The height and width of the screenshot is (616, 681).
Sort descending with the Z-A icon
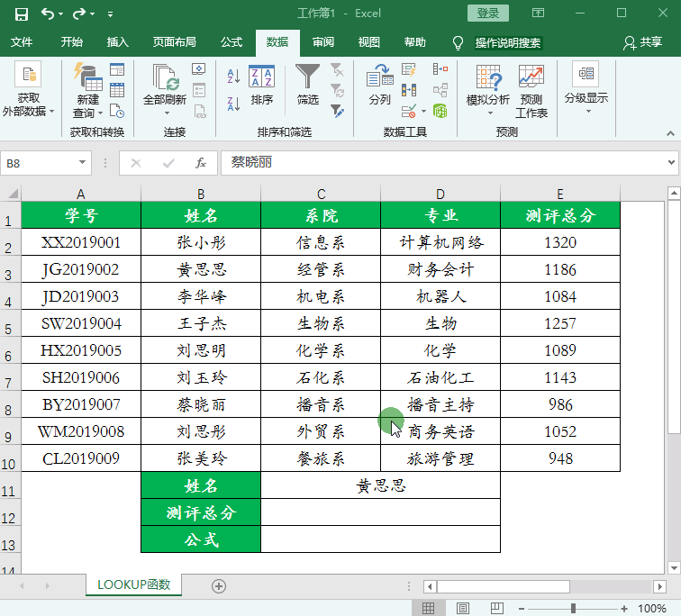(233, 104)
